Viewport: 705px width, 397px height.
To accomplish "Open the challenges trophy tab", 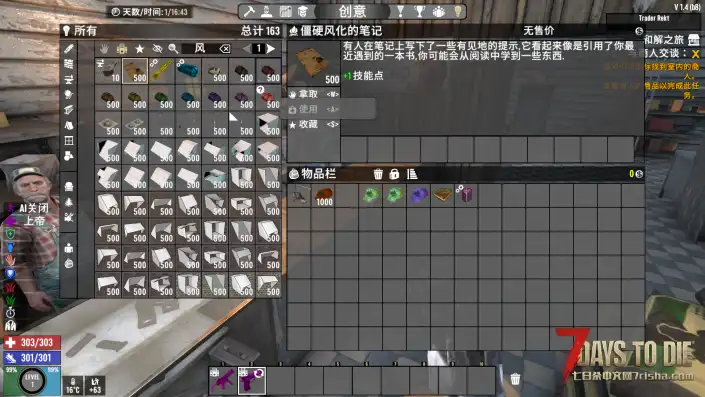I will pos(419,11).
